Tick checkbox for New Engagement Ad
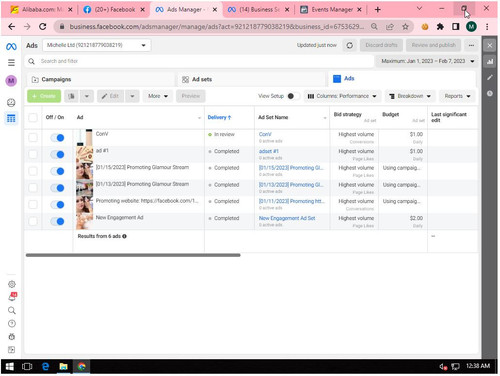This screenshot has height=376, width=500. 33,221
